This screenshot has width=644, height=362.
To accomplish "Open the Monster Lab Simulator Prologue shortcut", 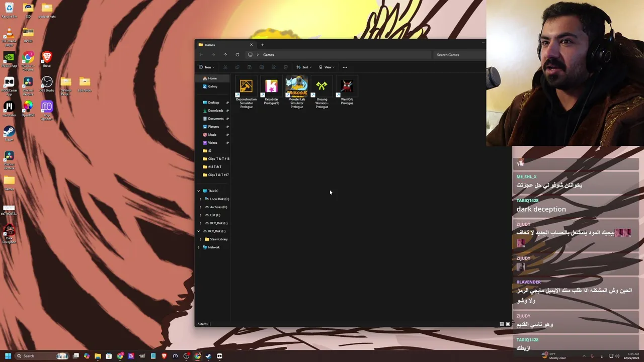I will point(296,93).
